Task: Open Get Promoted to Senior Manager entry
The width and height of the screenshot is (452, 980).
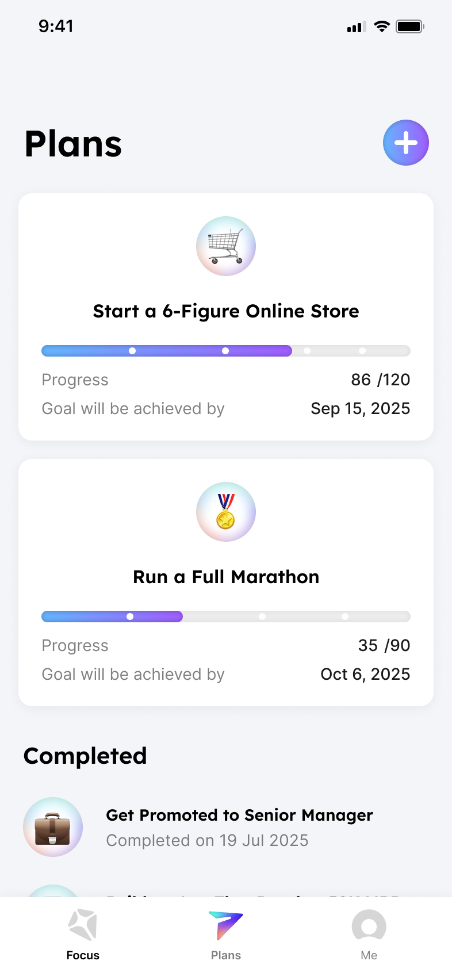Action: 239,816
